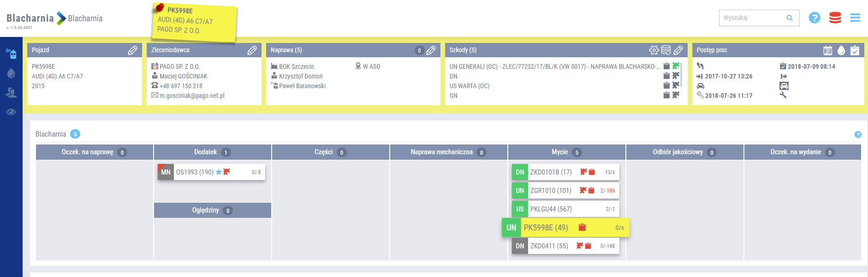Select the spray gun icon in left sidebar
The image size is (868, 277).
[11, 54]
